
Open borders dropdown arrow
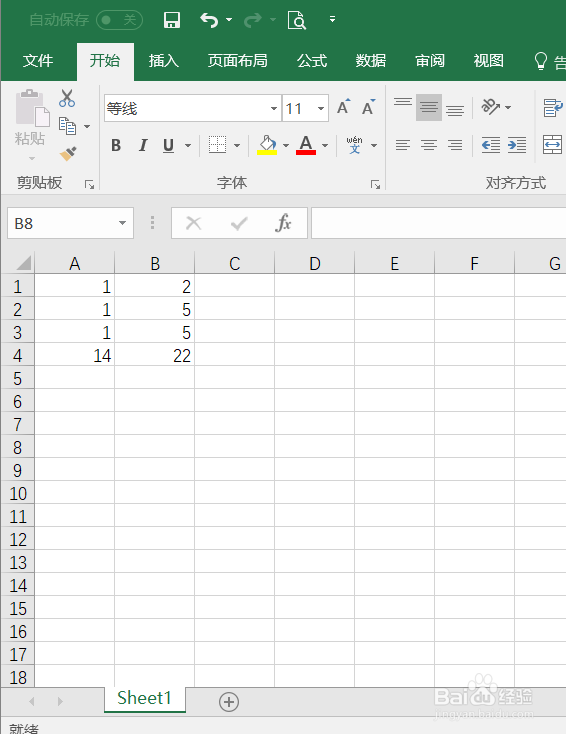pyautogui.click(x=237, y=145)
